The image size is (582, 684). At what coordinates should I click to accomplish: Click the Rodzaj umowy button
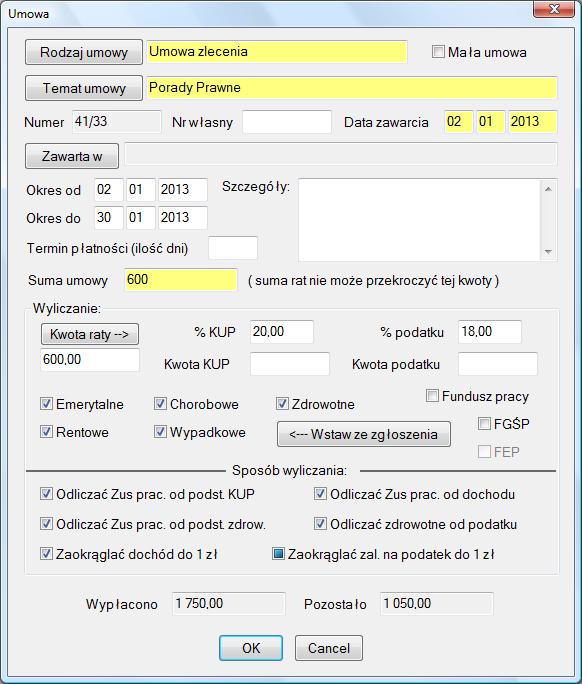click(x=84, y=52)
